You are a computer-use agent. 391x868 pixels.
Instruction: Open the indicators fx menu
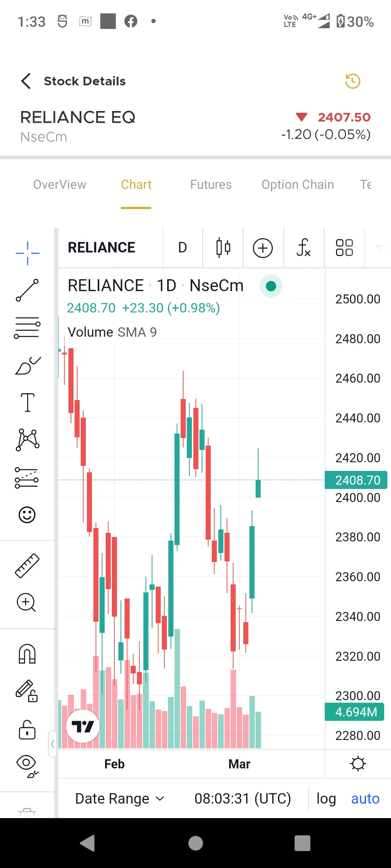tap(303, 248)
